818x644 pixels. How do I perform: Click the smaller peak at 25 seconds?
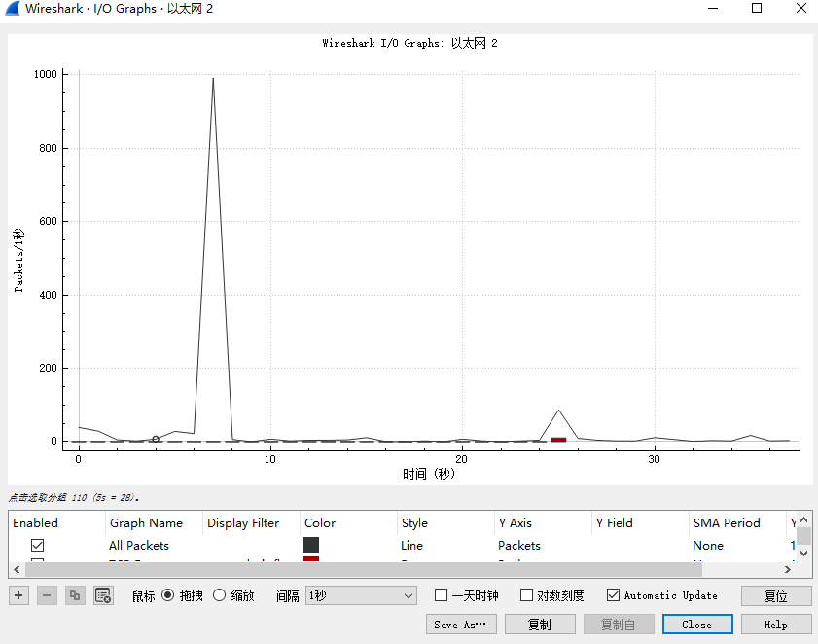click(558, 411)
